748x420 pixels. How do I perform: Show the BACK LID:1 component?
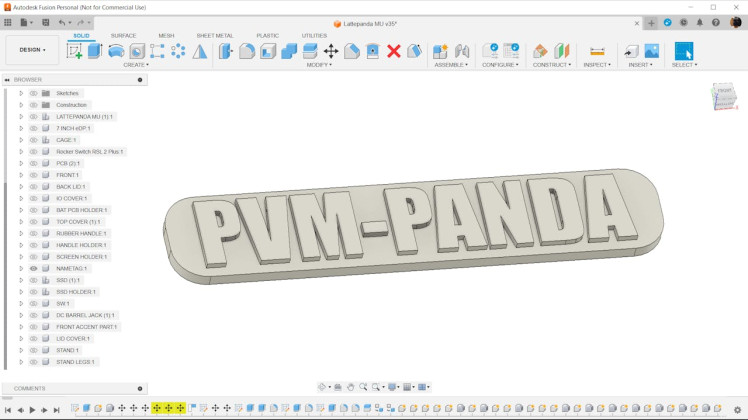pyautogui.click(x=33, y=187)
